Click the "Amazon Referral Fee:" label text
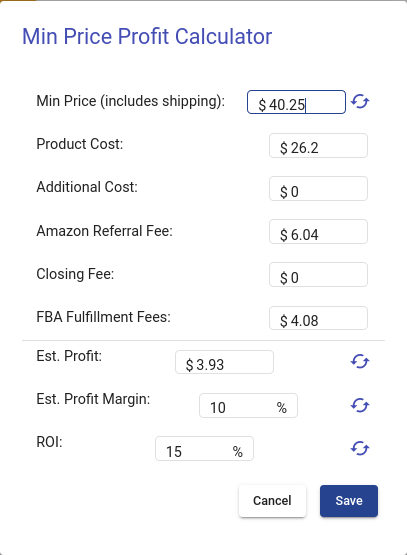This screenshot has height=555, width=407. (104, 231)
